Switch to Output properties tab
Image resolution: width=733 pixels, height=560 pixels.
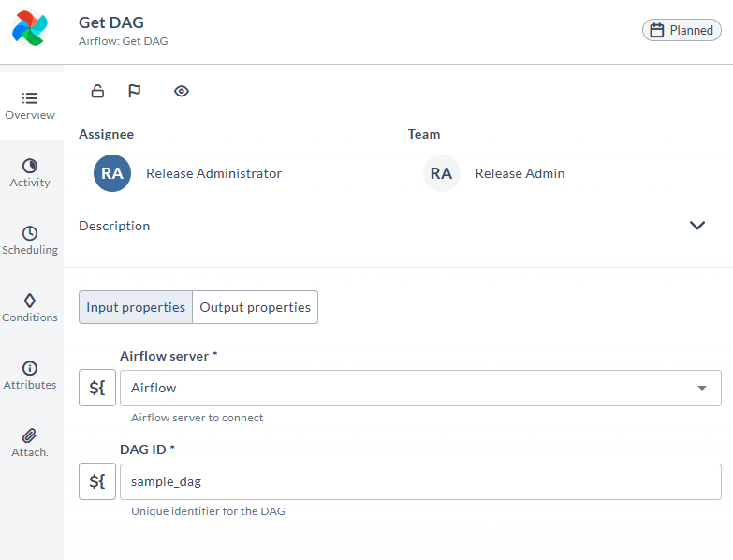pos(256,307)
